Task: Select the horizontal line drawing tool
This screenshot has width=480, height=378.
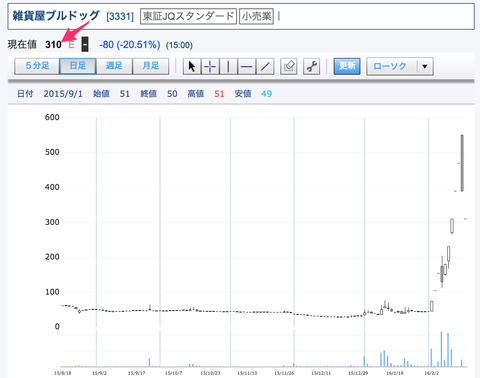Action: [x=247, y=66]
